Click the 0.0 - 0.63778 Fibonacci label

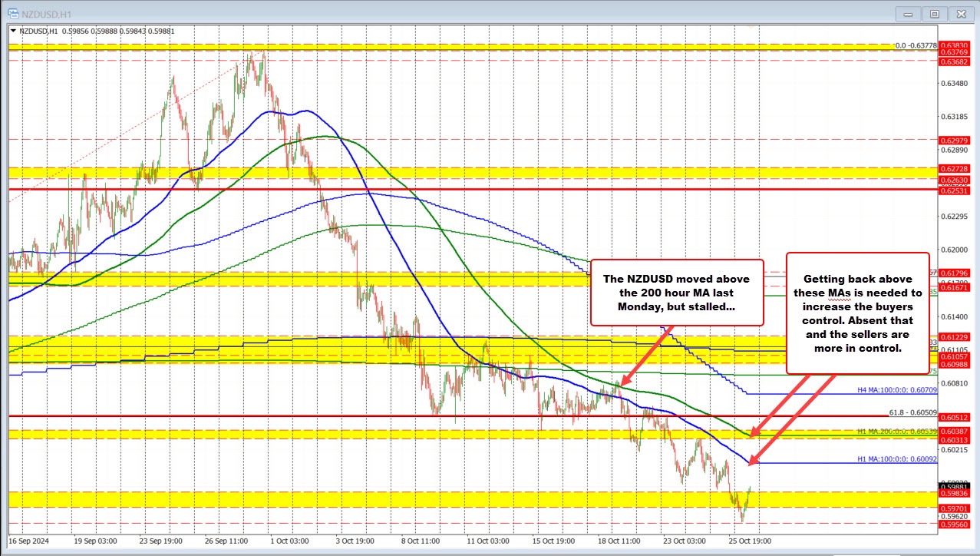tap(916, 45)
